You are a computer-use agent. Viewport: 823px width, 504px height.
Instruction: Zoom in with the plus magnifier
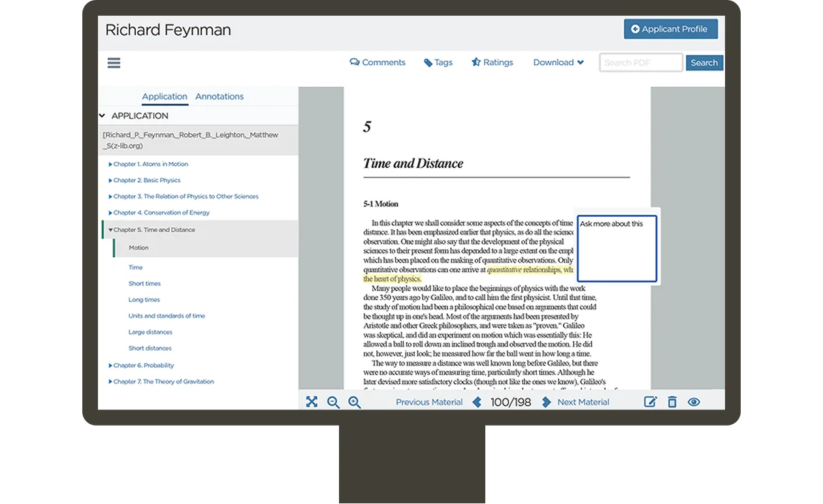click(355, 402)
